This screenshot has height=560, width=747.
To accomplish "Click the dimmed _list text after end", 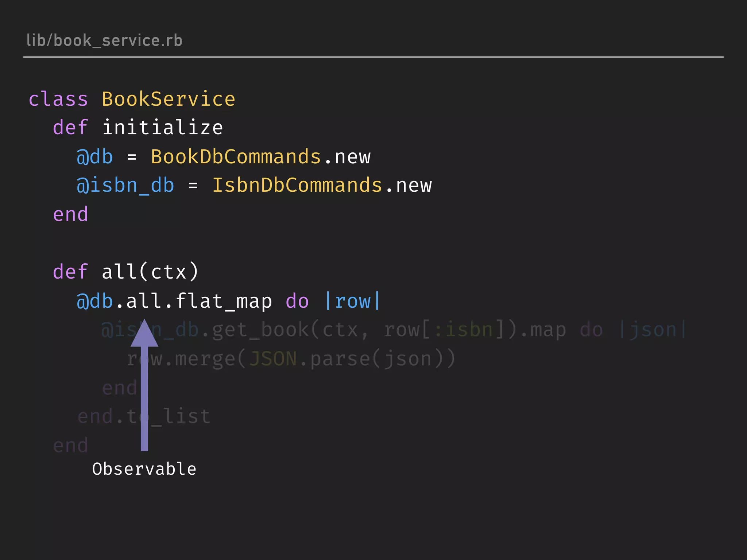I will tap(181, 416).
